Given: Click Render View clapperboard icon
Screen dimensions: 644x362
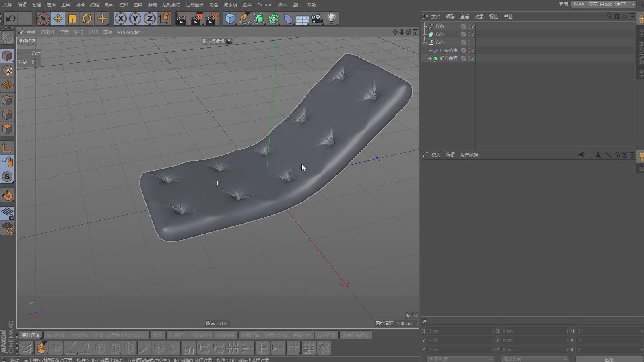Looking at the screenshot, I should pos(182,19).
